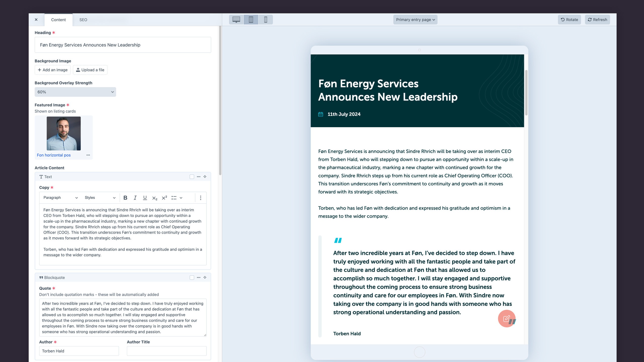Open editor toolbar more options (vertical dots)
The image size is (644, 362).
click(200, 198)
